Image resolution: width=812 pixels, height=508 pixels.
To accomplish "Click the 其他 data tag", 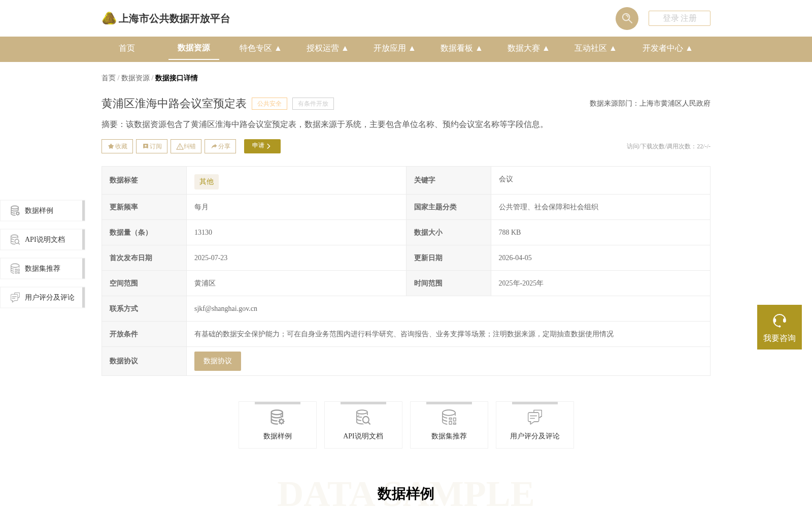I will [207, 182].
